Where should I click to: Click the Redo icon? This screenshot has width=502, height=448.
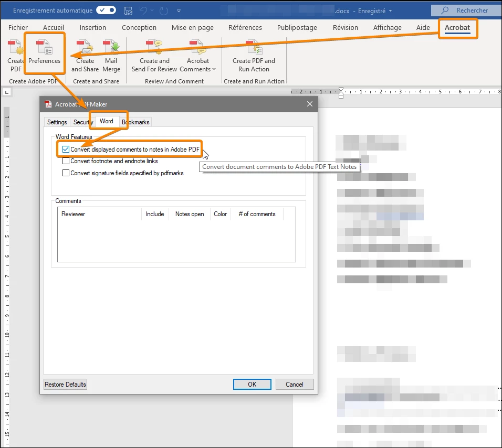coord(164,10)
